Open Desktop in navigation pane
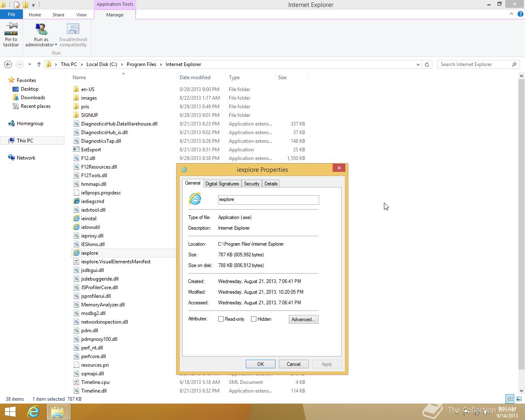 pos(30,89)
